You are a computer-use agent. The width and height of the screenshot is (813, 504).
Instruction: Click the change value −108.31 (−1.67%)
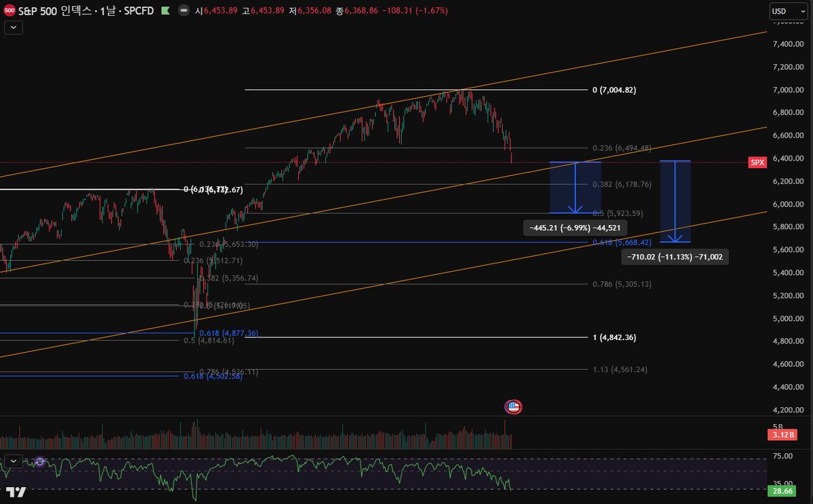click(x=415, y=11)
